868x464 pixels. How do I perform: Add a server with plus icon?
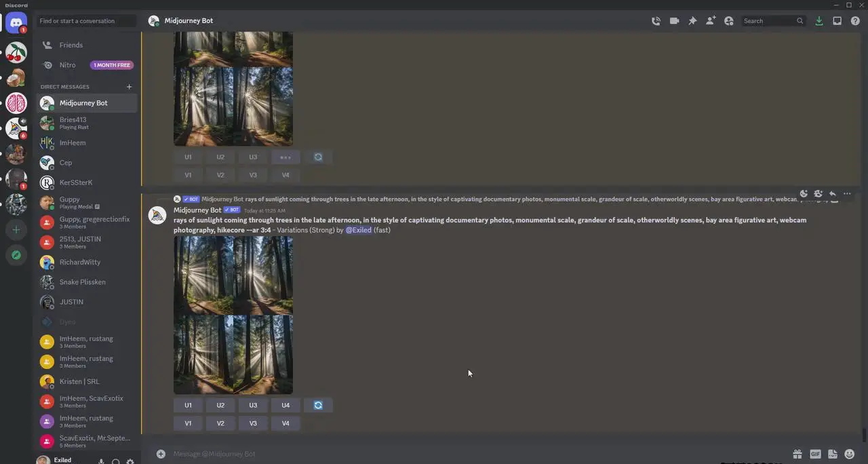coord(16,230)
